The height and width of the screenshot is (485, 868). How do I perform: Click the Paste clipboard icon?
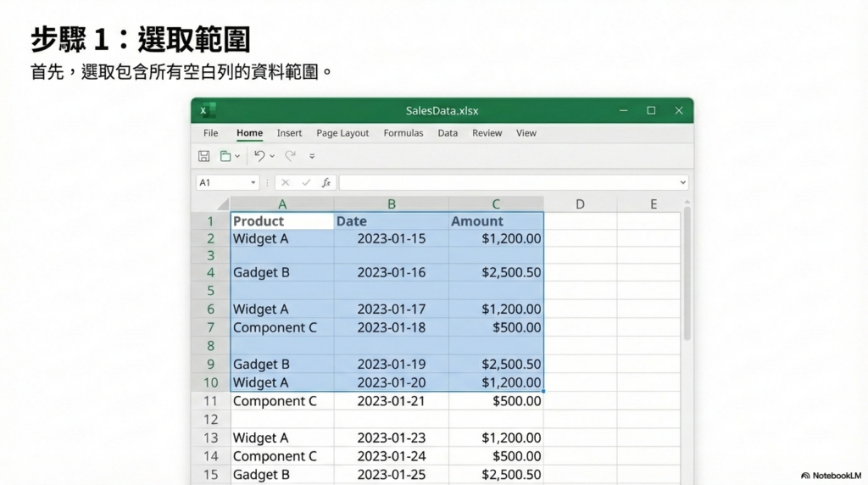coord(225,156)
